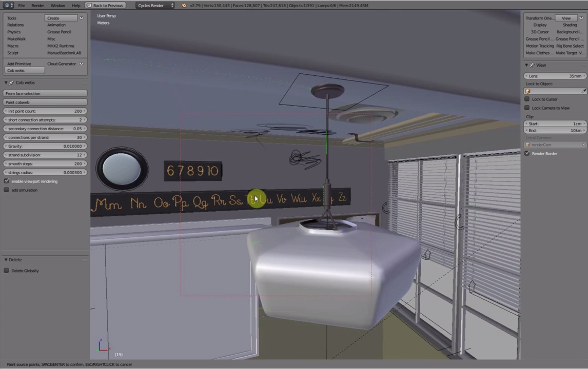Screen dimensions: 588x369
Task: Click the User Persp viewport label
Action: click(107, 16)
